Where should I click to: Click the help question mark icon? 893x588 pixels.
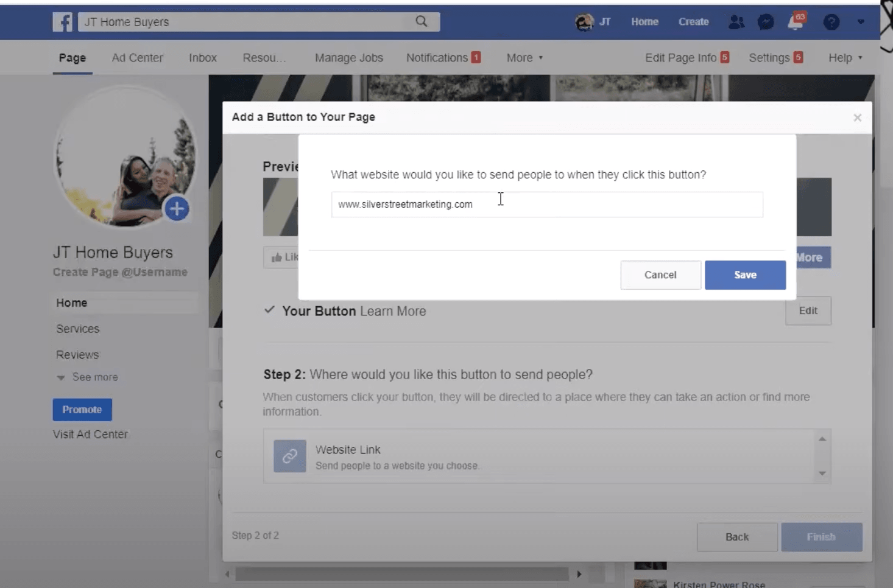point(831,22)
